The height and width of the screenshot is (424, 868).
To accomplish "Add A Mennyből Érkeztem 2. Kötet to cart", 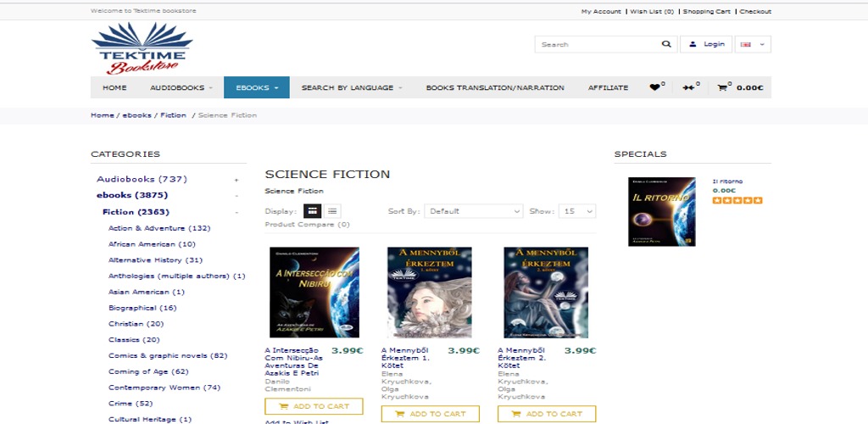I will [547, 414].
